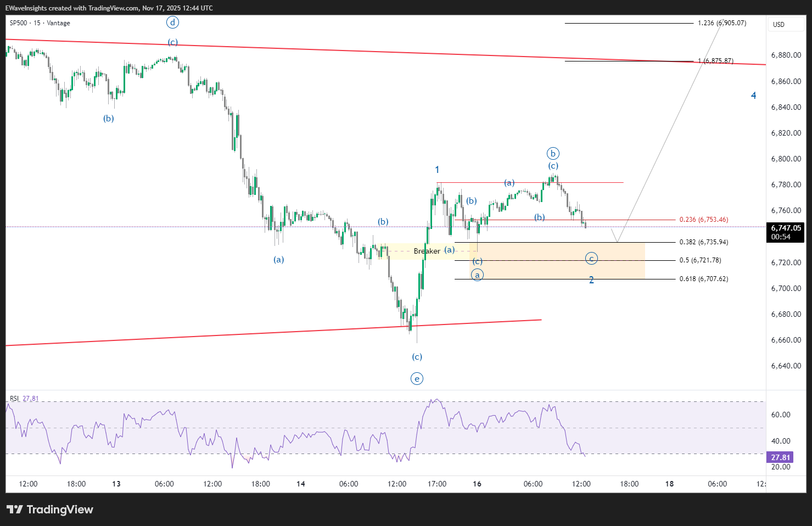Select the Breaker zone label
The image size is (812, 526).
pyautogui.click(x=427, y=251)
